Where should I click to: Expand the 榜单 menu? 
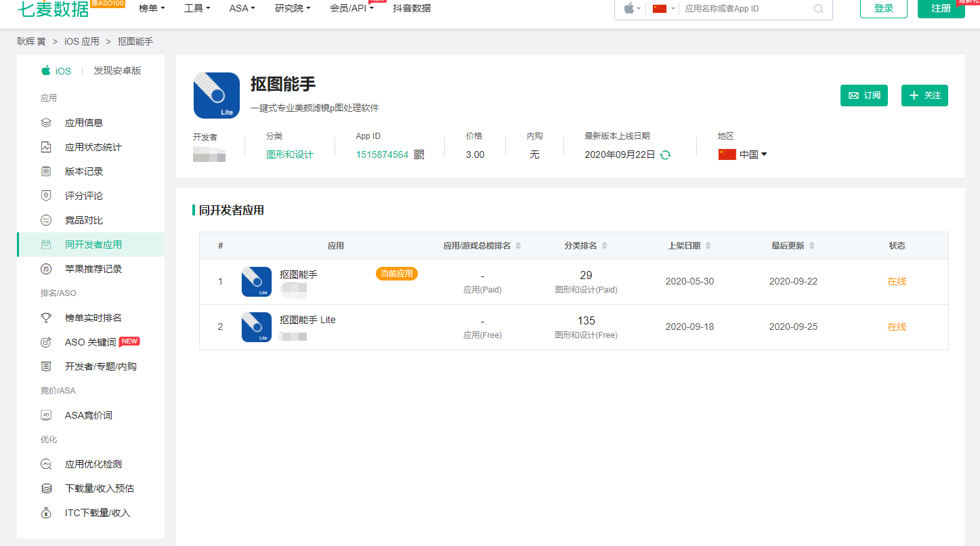[x=152, y=8]
